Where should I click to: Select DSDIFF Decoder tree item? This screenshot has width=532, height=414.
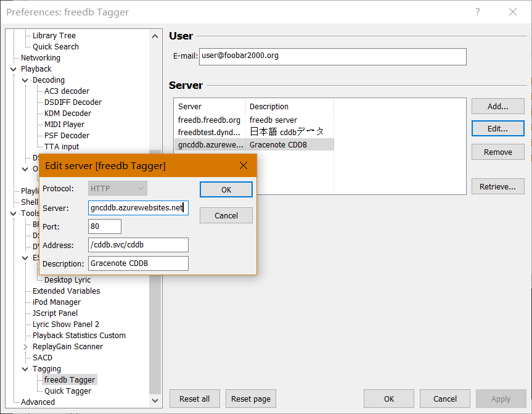coord(73,102)
